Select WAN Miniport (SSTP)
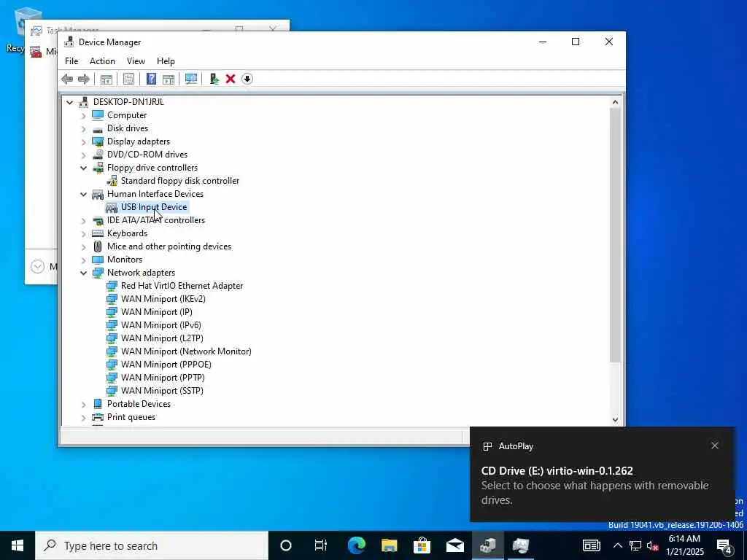Screen dimensions: 747x560 tap(162, 391)
